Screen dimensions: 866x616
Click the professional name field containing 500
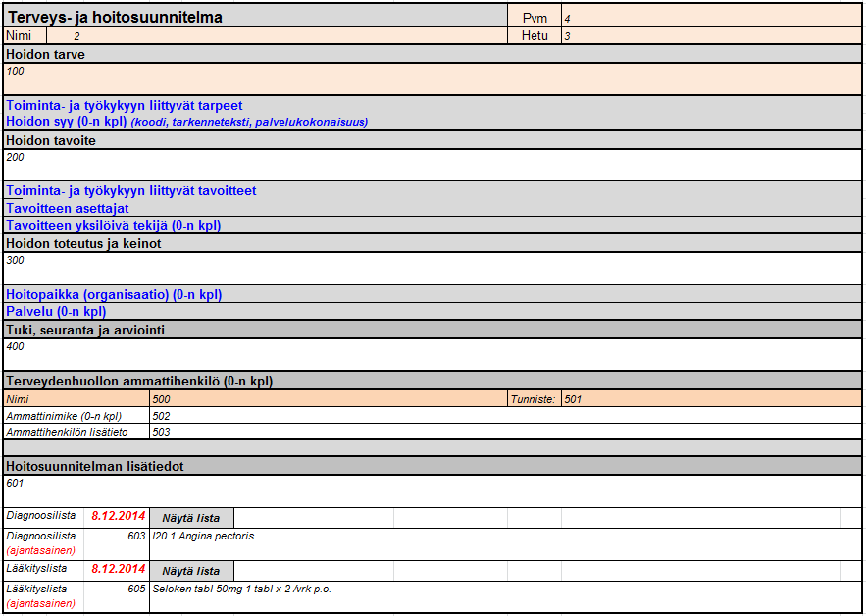tap(329, 399)
